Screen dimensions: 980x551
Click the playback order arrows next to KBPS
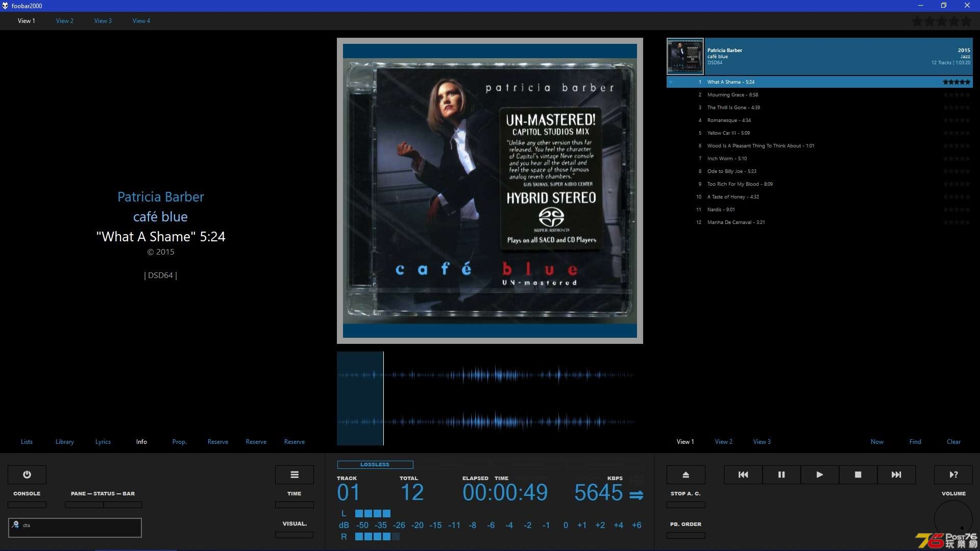pos(636,495)
